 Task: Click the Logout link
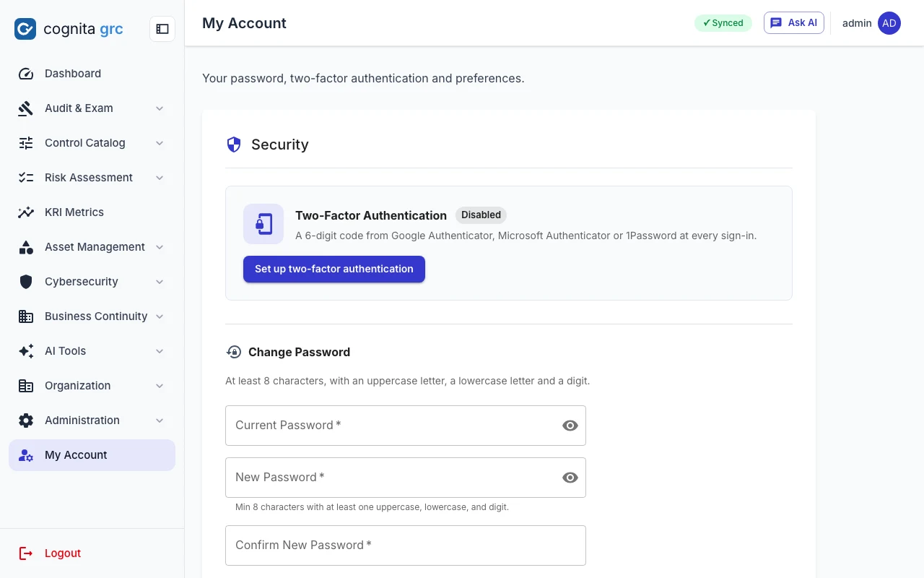(92, 553)
